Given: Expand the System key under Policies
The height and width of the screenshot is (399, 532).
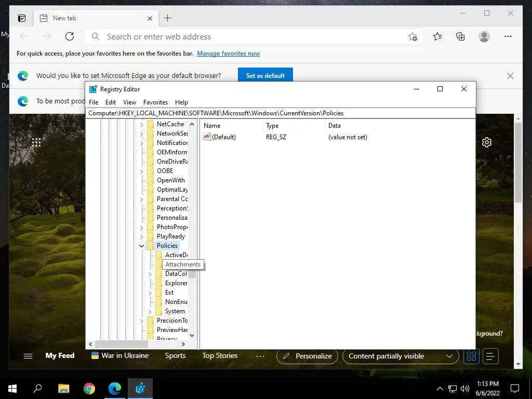Looking at the screenshot, I should [x=150, y=312].
